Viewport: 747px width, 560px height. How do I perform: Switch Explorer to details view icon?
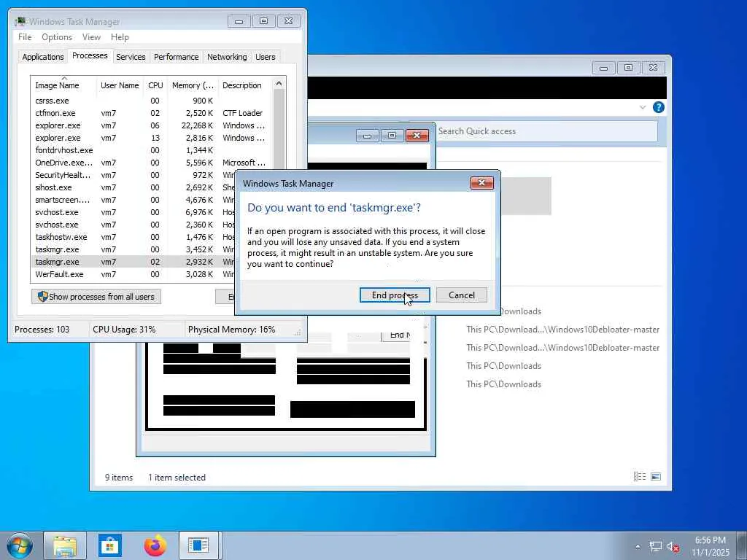tap(639, 476)
